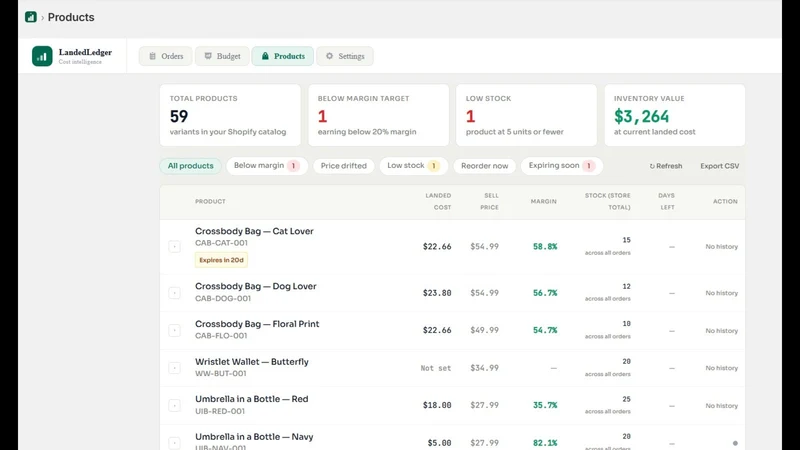Click the $5.00 landed cost
This screenshot has height=450, width=800.
[x=439, y=443]
